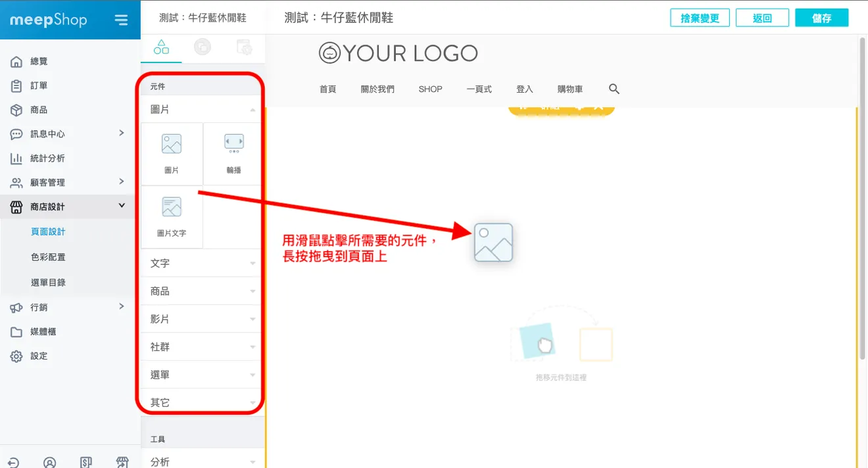
Task: Click the 返回 button
Action: pos(762,18)
